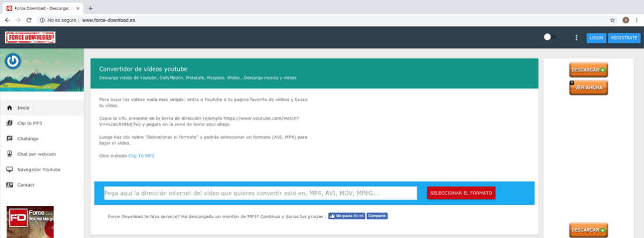Viewport: 644px width, 238px height.
Task: Click the contact card icon beside Contact
Action: pyautogui.click(x=9, y=185)
